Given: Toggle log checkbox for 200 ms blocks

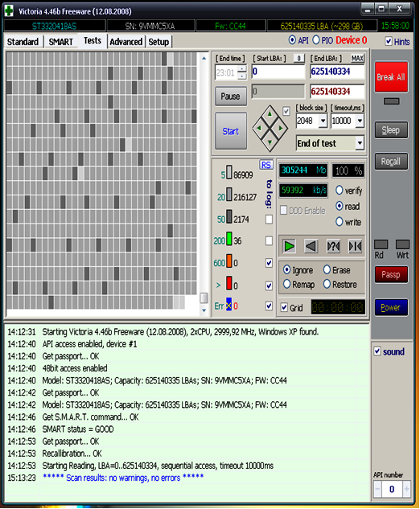Looking at the screenshot, I should (x=269, y=241).
